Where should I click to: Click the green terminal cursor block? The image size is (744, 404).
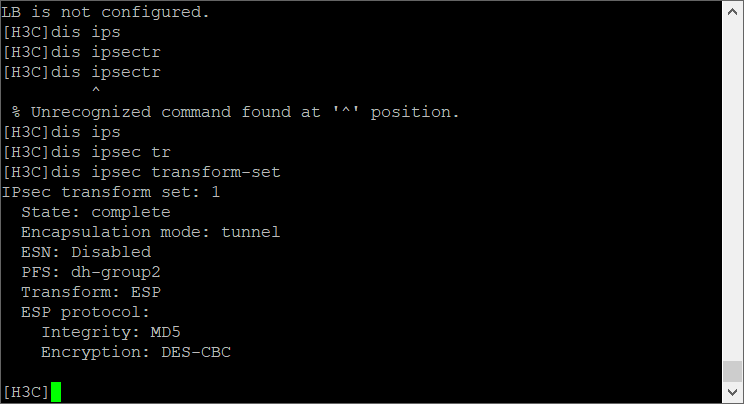pos(56,392)
